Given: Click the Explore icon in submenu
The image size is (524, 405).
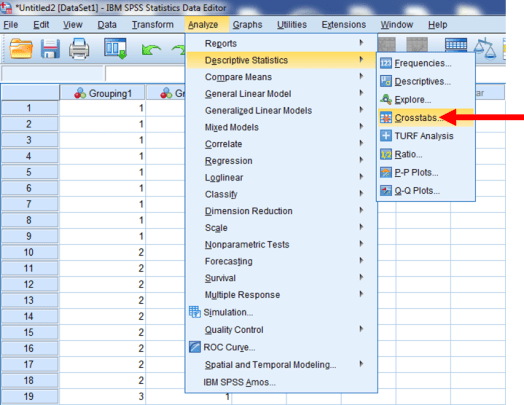Looking at the screenshot, I should click(x=386, y=99).
